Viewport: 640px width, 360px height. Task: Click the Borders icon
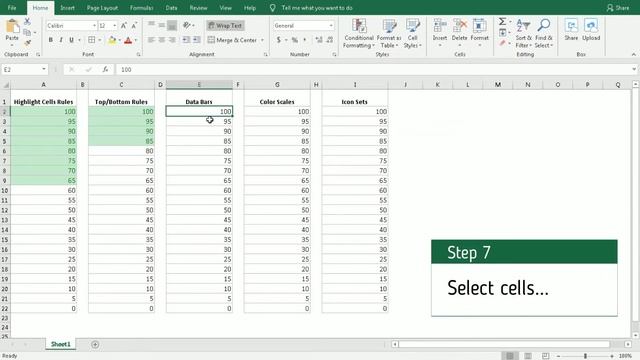(x=92, y=40)
